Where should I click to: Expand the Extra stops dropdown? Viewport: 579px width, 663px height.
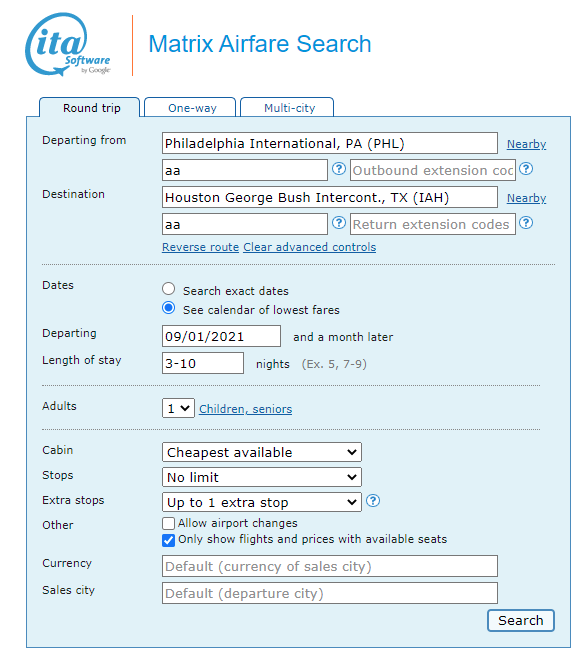(x=261, y=502)
